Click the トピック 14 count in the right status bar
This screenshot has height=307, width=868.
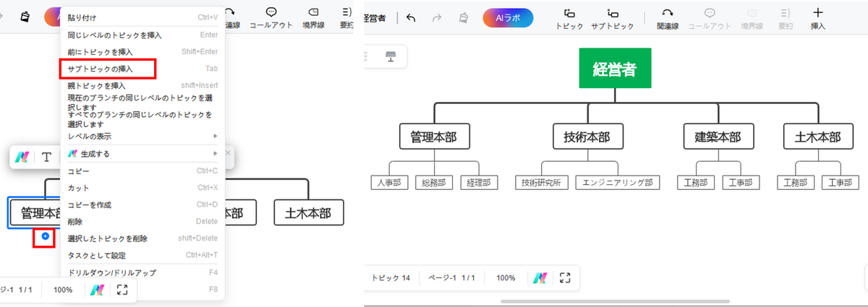[391, 278]
